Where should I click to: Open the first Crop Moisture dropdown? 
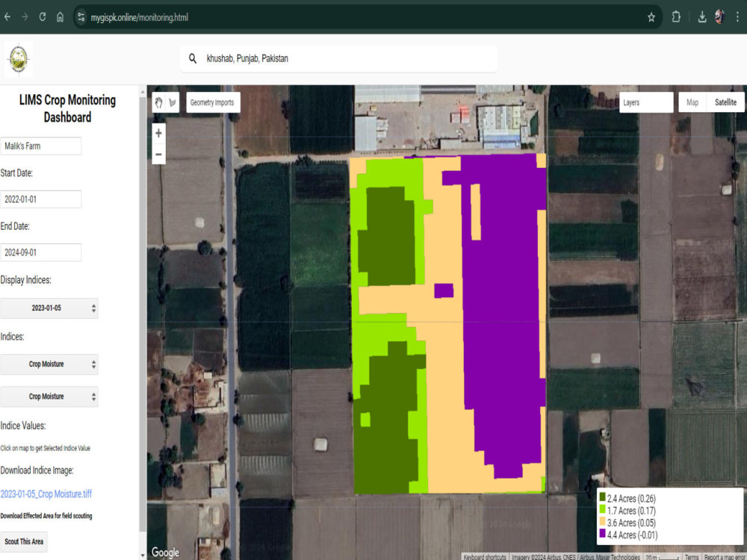[x=49, y=364]
